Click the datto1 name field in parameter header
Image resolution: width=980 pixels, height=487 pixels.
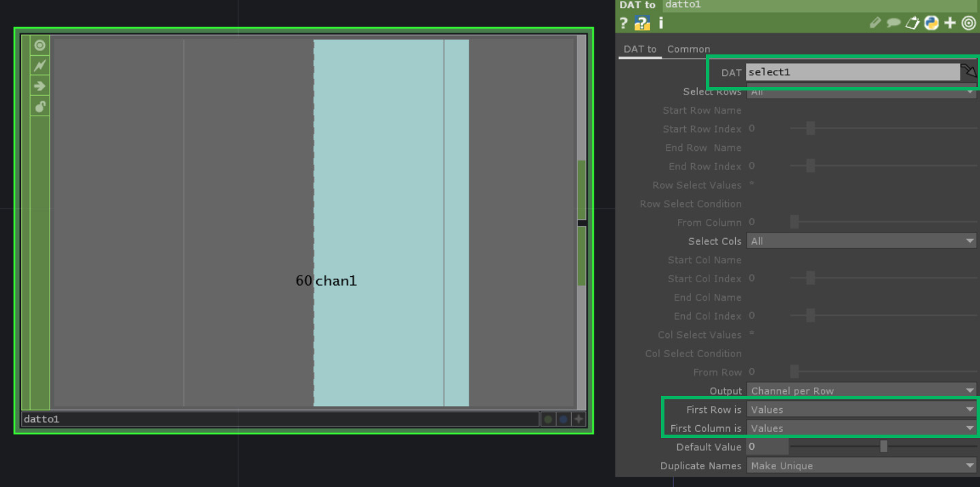tap(821, 5)
